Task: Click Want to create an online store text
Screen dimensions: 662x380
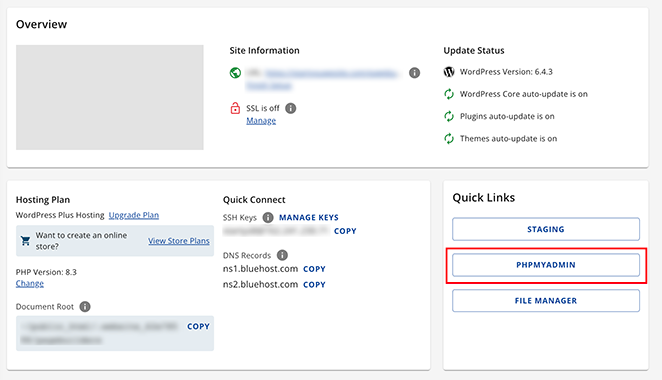Action: coord(81,241)
